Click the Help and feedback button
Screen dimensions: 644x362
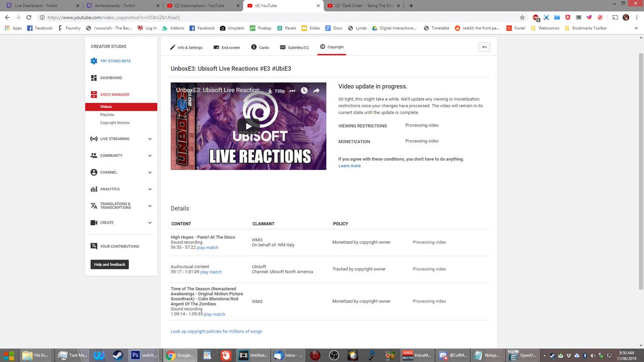109,264
